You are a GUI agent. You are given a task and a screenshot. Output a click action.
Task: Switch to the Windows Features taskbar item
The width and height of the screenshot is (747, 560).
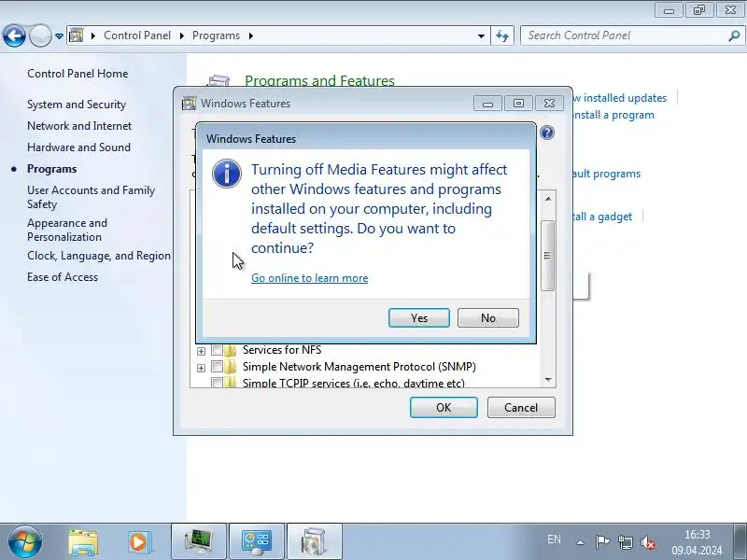coord(314,542)
